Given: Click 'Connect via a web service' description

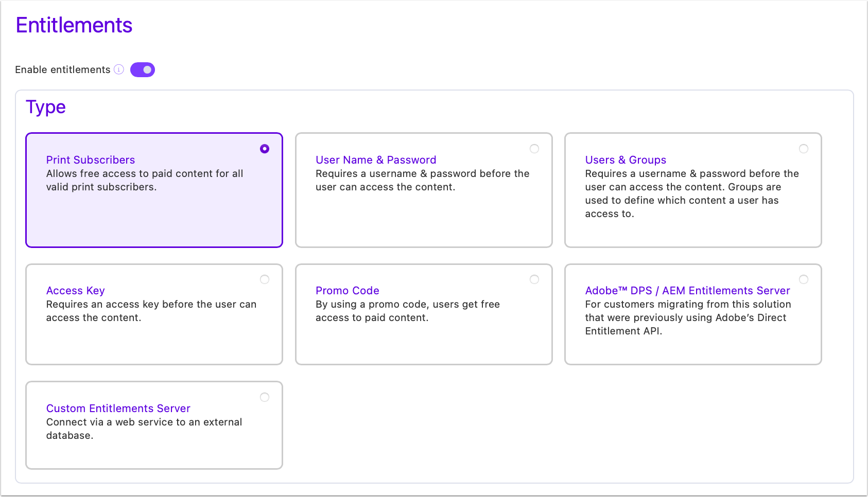Looking at the screenshot, I should pyautogui.click(x=144, y=429).
